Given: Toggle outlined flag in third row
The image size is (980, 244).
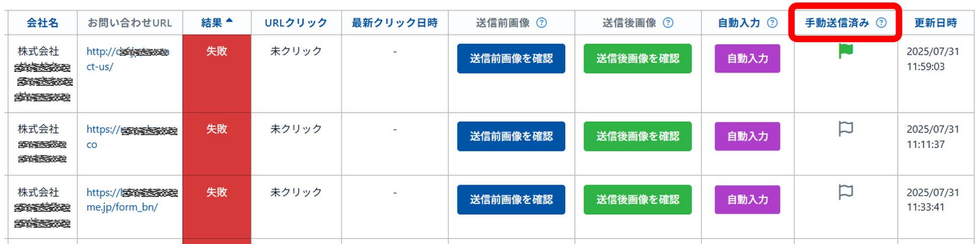Looking at the screenshot, I should tap(846, 192).
